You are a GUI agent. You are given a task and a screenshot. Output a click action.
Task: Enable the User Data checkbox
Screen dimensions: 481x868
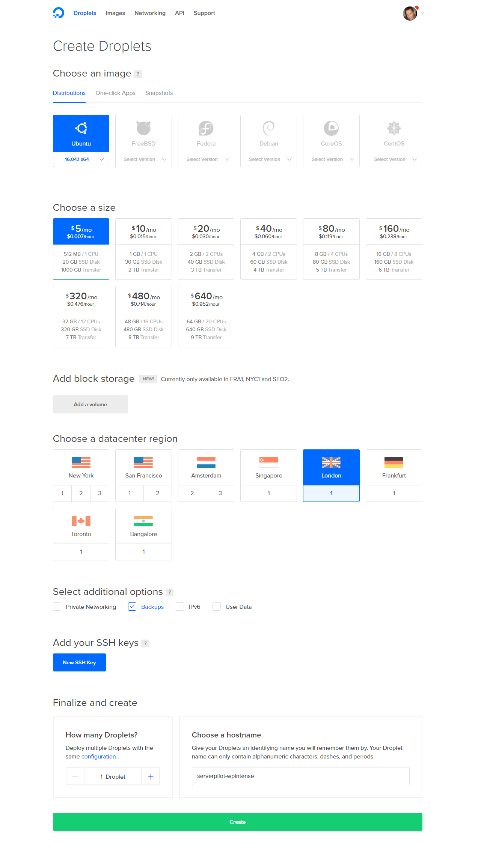click(x=217, y=607)
